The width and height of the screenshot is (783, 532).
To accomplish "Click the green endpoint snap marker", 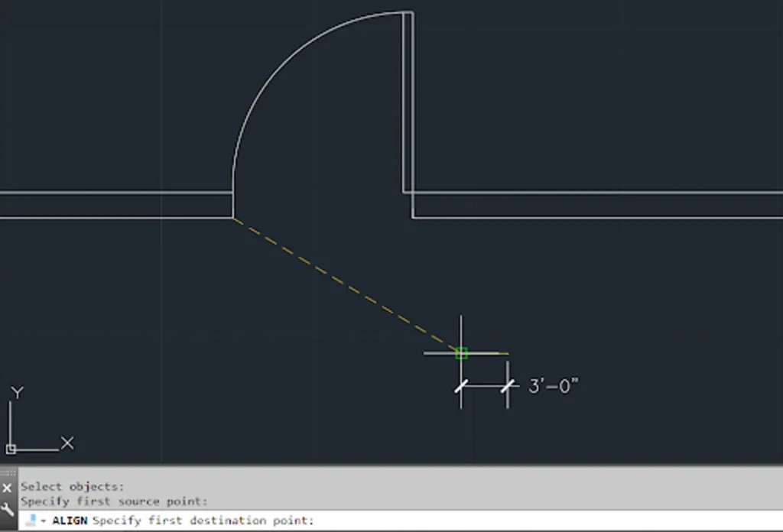I will (x=461, y=353).
